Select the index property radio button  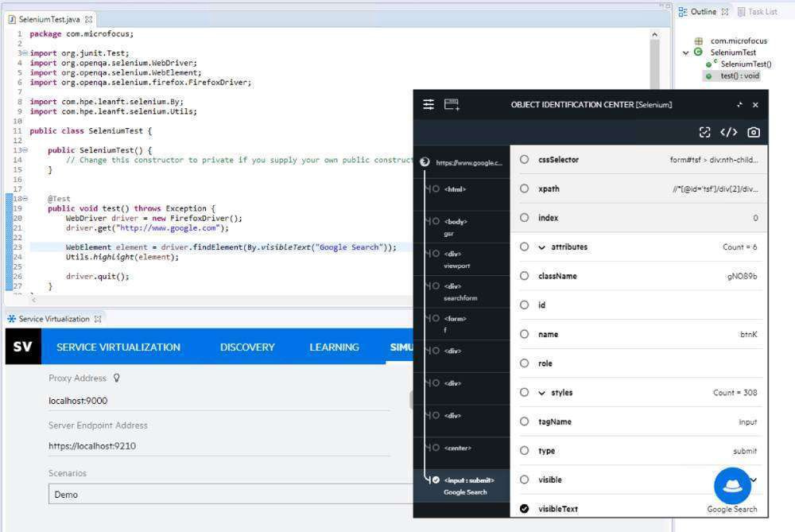pyautogui.click(x=524, y=217)
